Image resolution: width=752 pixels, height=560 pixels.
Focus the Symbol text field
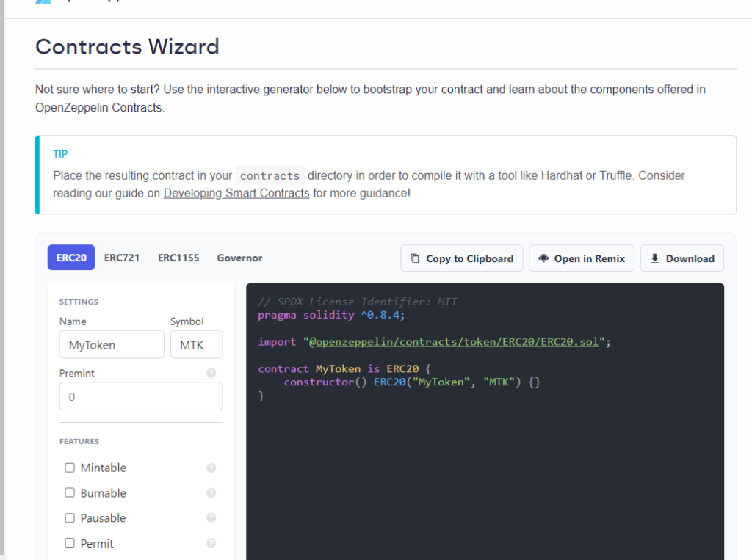click(196, 345)
